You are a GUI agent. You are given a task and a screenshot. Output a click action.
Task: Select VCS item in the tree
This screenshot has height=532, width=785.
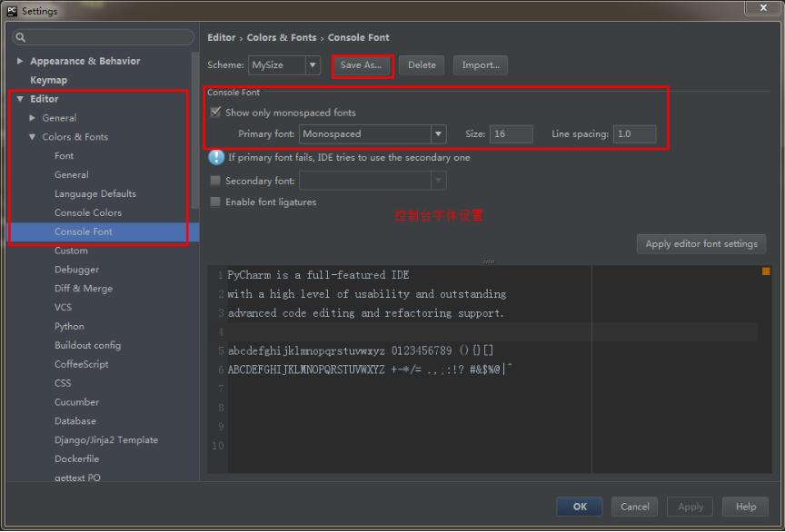coord(63,307)
